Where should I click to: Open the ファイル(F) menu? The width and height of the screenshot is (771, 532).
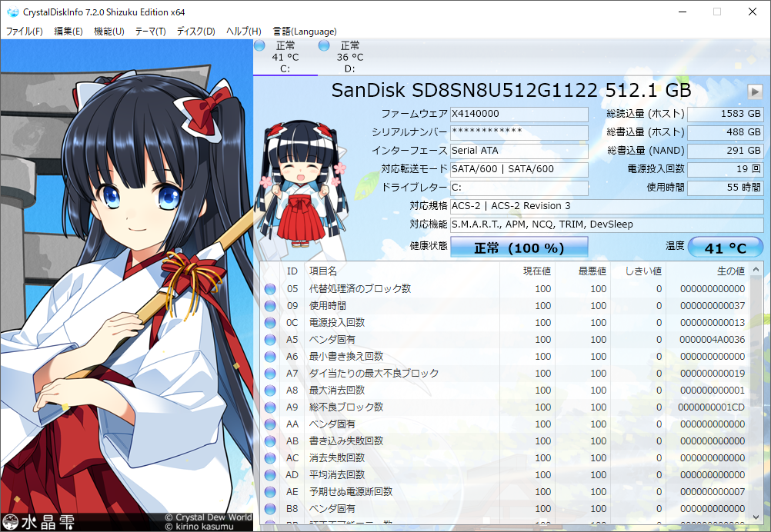[x=24, y=32]
